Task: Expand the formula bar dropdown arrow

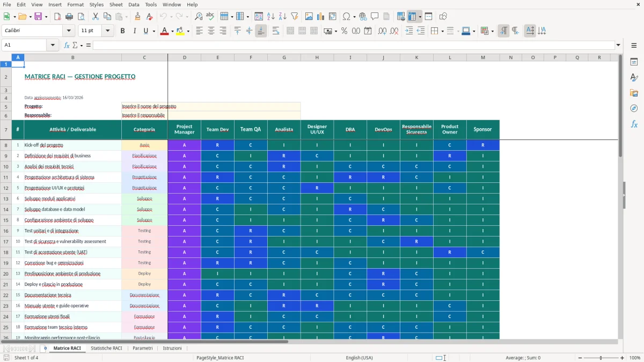Action: (618, 45)
